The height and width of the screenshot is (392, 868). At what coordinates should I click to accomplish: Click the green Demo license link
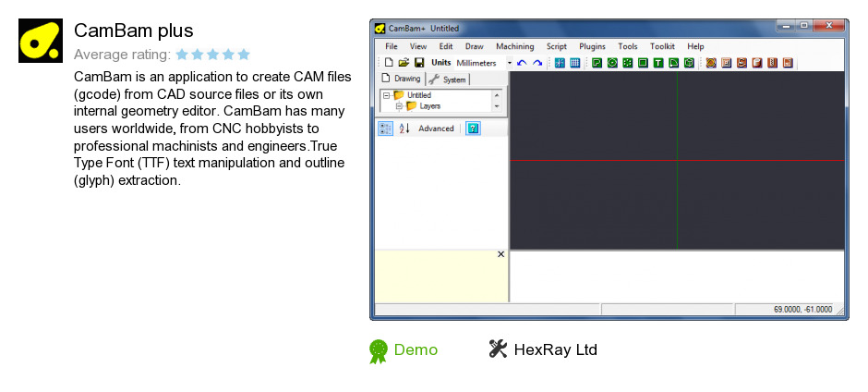(416, 349)
